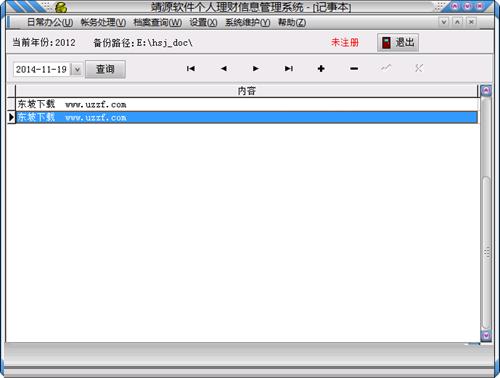Minimize the inner 记事本 child window
This screenshot has height=378, width=500.
pyautogui.click(x=444, y=22)
